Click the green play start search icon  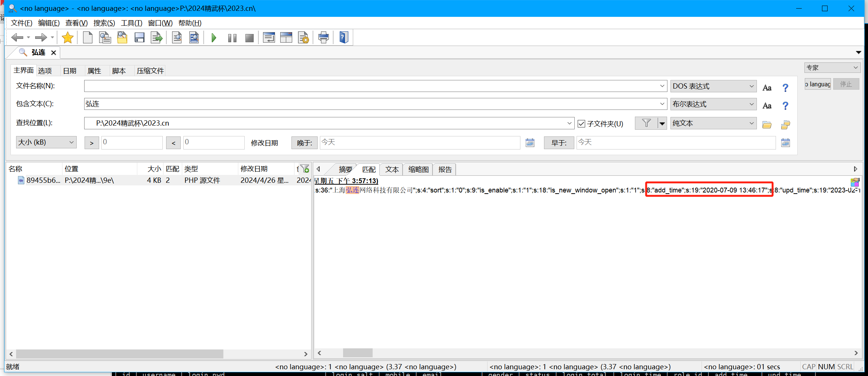tap(214, 37)
